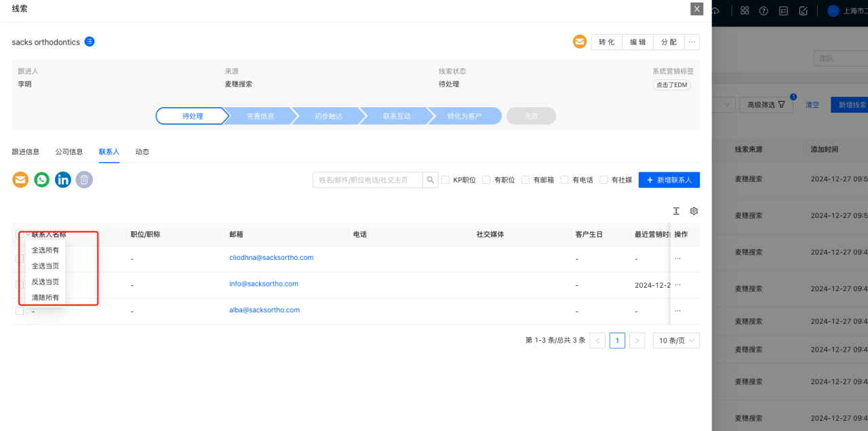Viewport: 868px width, 431px height.
Task: Open the task checklist icon in top bar
Action: pyautogui.click(x=783, y=11)
